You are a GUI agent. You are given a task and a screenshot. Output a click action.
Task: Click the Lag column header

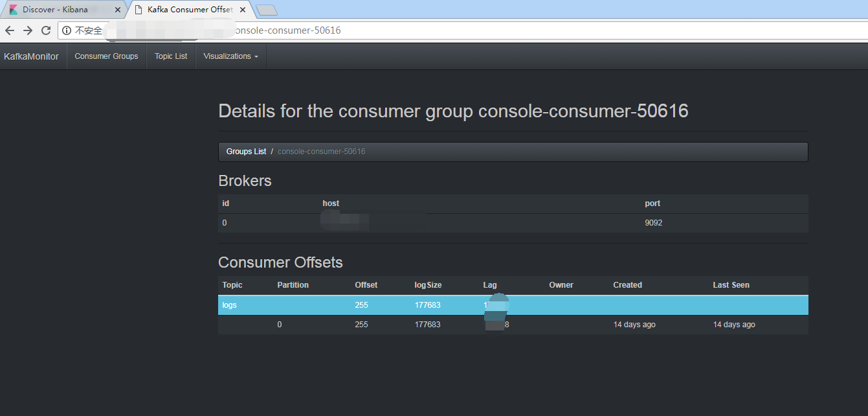coord(490,285)
